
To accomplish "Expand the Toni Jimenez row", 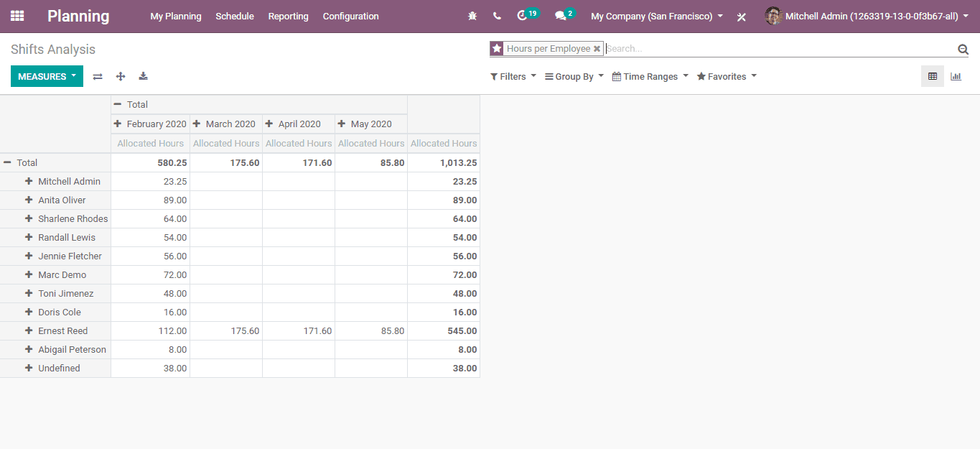I will click(x=55, y=293).
